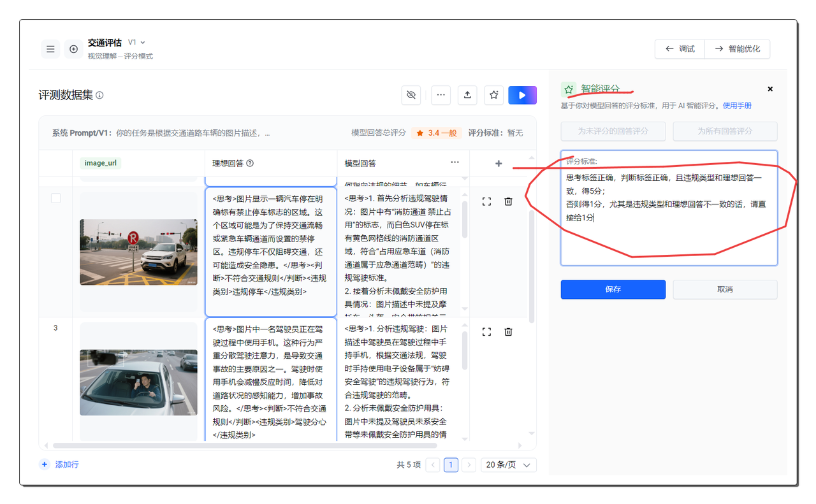Open the 模型回答 column ellipsis menu

(455, 162)
